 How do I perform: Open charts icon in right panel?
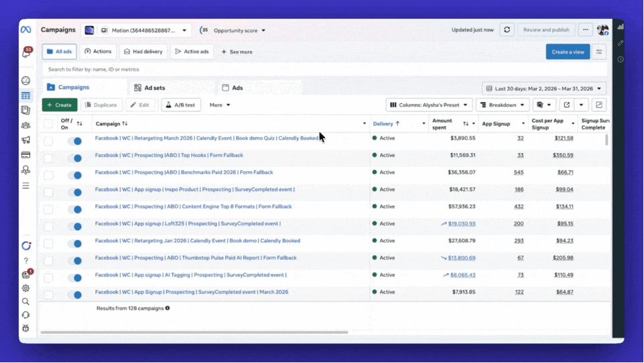(x=621, y=27)
